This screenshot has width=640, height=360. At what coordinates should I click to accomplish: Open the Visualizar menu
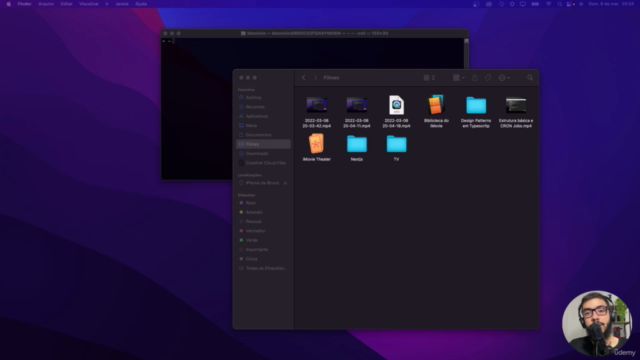89,4
